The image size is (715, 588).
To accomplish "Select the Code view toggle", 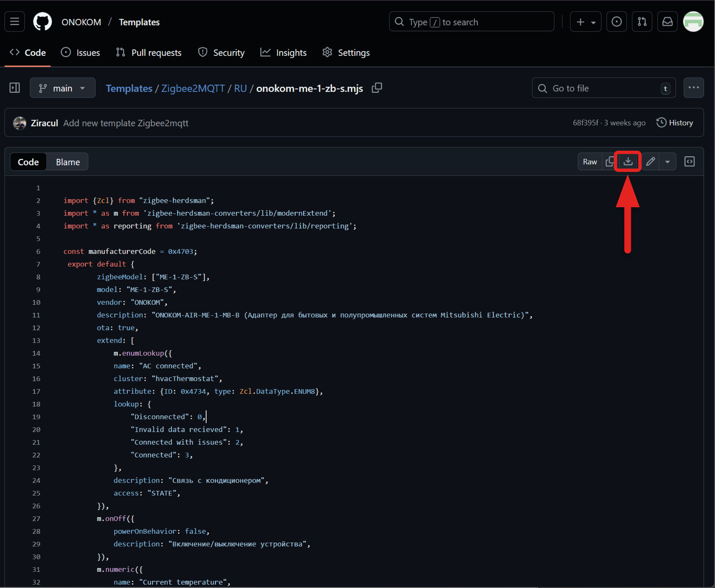I will pyautogui.click(x=28, y=162).
